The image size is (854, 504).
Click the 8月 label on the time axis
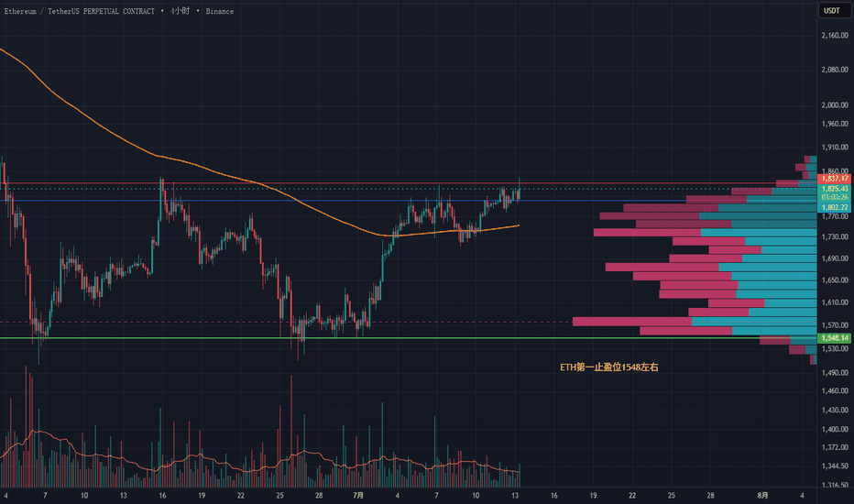763,495
